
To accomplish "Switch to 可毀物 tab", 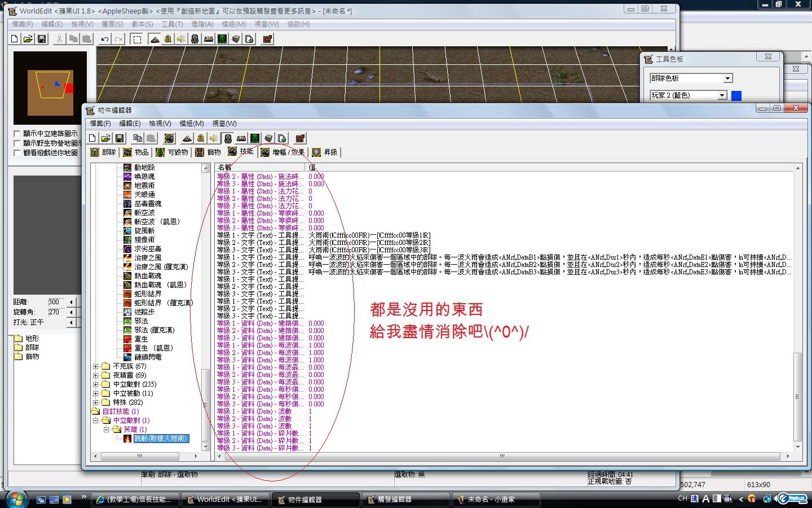I will tap(172, 152).
